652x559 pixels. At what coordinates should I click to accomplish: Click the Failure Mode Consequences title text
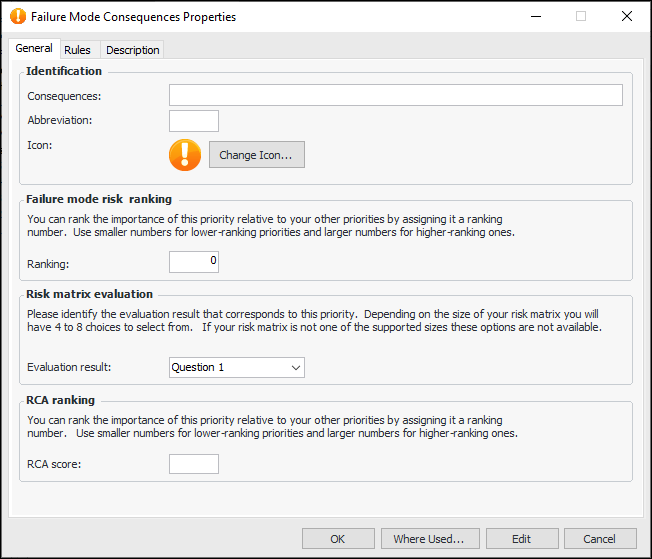(x=134, y=17)
